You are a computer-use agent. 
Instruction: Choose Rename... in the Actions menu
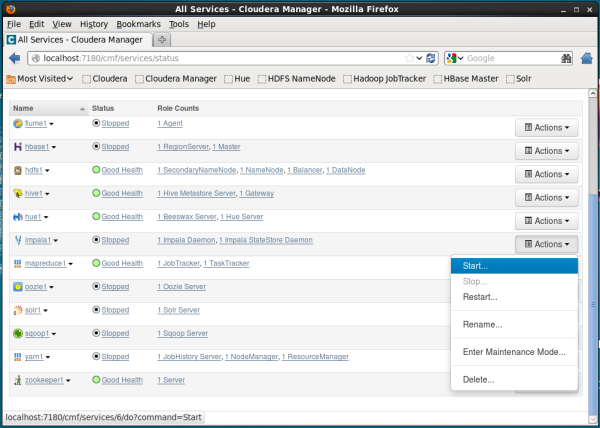[x=514, y=325]
